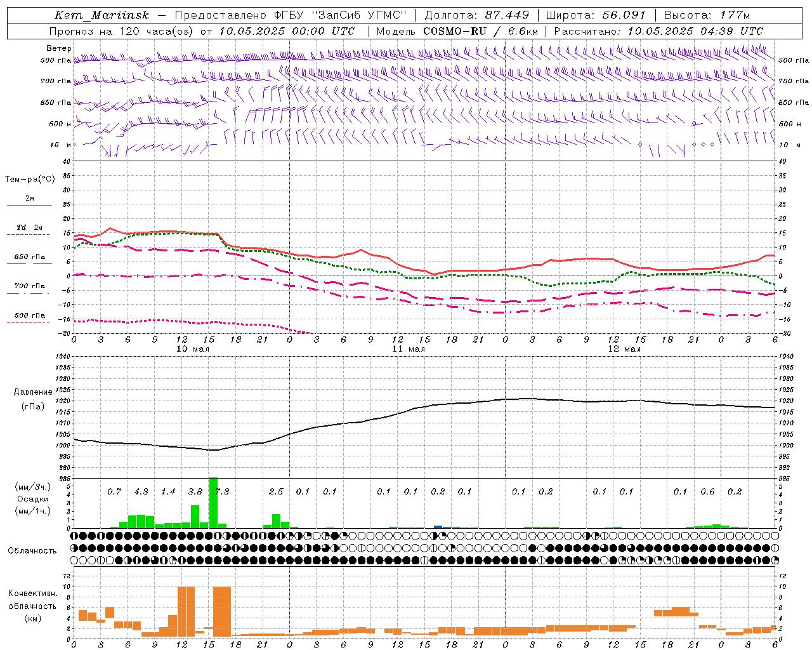Select the Долгота: 87.449 value
This screenshot has width=812, height=650.
pos(476,15)
